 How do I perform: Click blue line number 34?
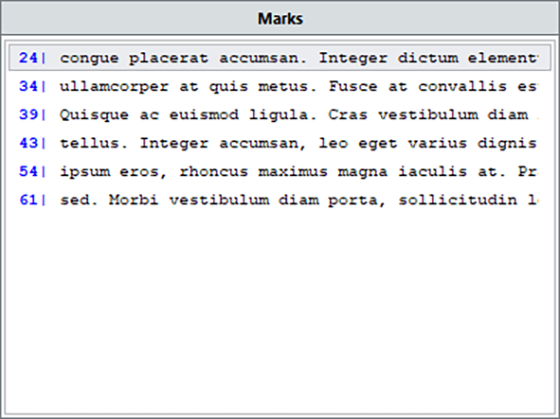[x=28, y=86]
